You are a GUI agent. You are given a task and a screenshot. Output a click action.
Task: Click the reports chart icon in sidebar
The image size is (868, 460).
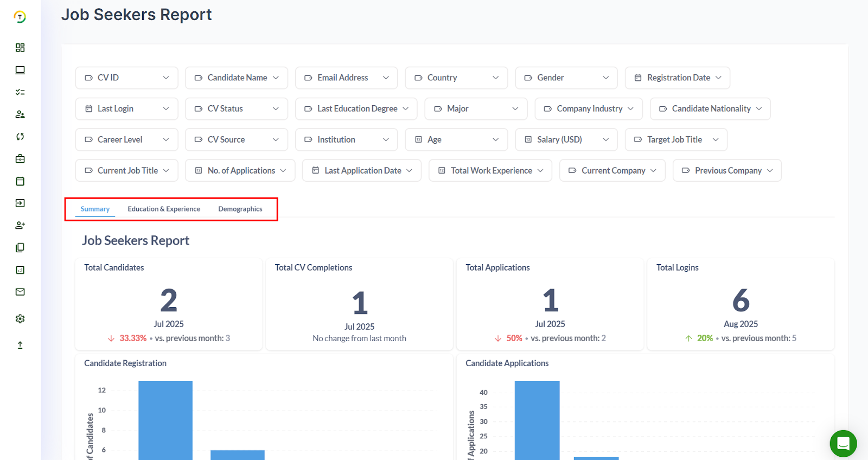tap(20, 270)
